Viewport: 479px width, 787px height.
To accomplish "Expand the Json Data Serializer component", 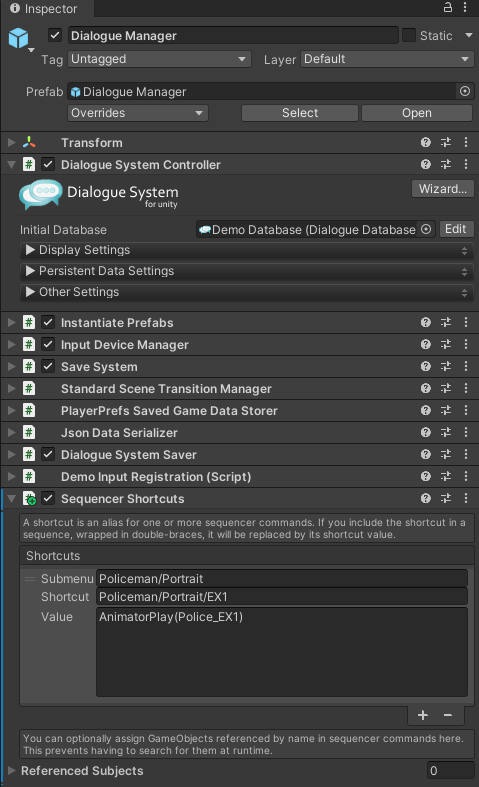I will [x=12, y=433].
